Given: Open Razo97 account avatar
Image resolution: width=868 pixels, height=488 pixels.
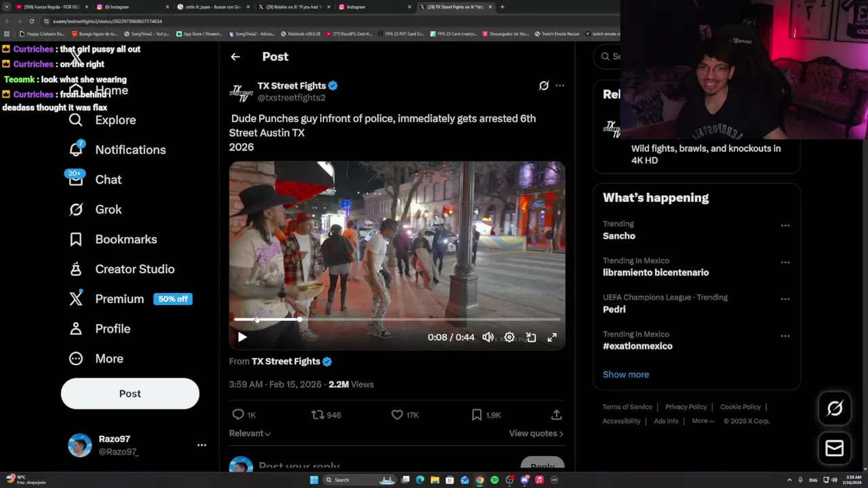Looking at the screenshot, I should click(x=80, y=445).
